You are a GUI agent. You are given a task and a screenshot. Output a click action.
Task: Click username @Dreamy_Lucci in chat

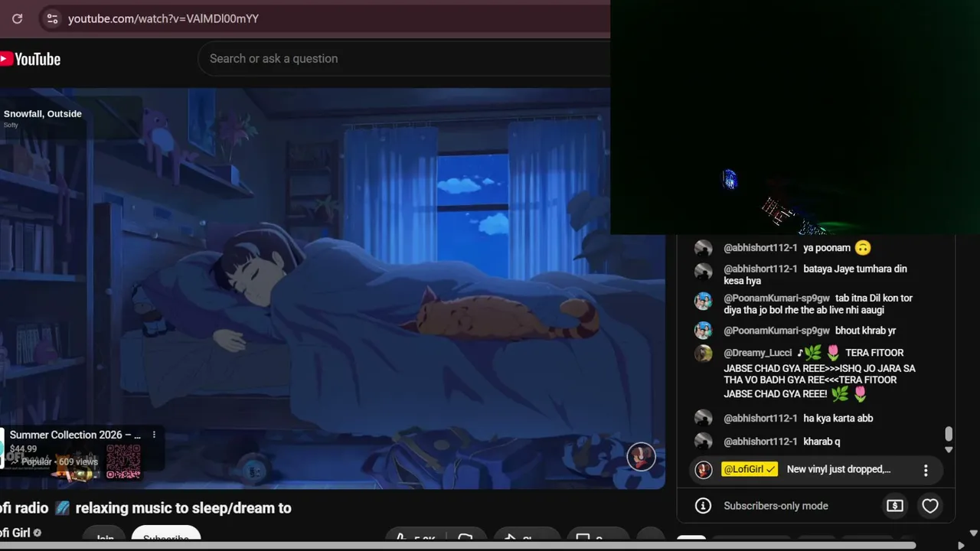coord(758,353)
